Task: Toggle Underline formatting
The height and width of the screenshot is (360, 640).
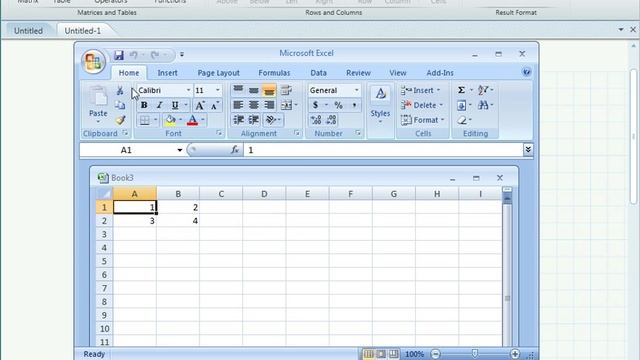Action: (175, 105)
